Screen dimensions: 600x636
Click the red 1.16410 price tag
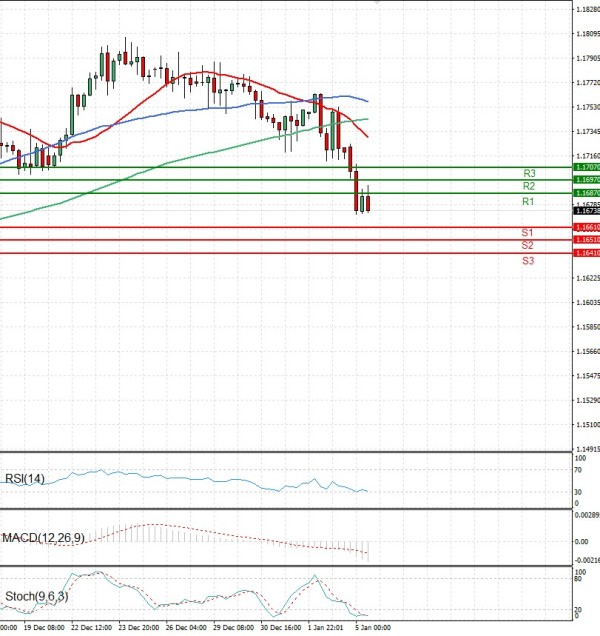[x=586, y=253]
